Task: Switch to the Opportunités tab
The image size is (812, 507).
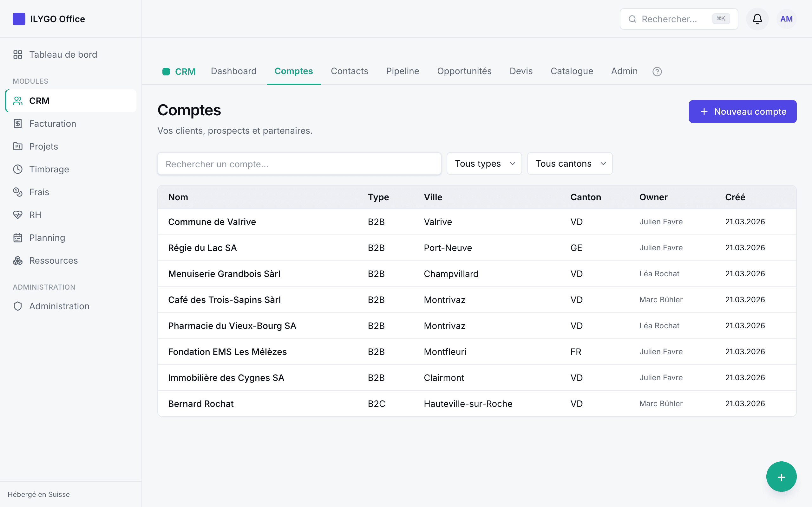Action: pos(464,71)
